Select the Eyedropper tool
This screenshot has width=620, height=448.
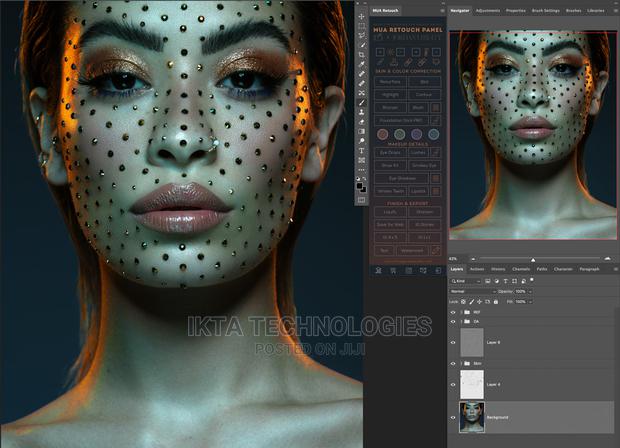coord(361,64)
